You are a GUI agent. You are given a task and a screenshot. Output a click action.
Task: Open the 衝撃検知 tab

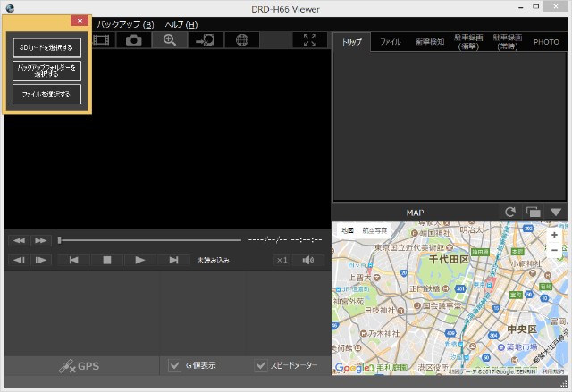coord(430,42)
